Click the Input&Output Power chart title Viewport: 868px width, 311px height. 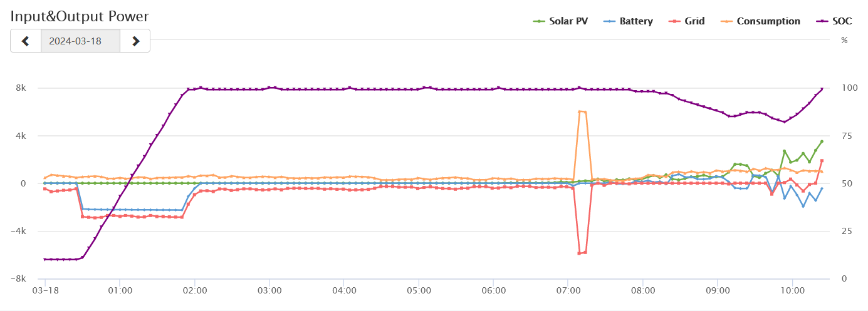(80, 16)
